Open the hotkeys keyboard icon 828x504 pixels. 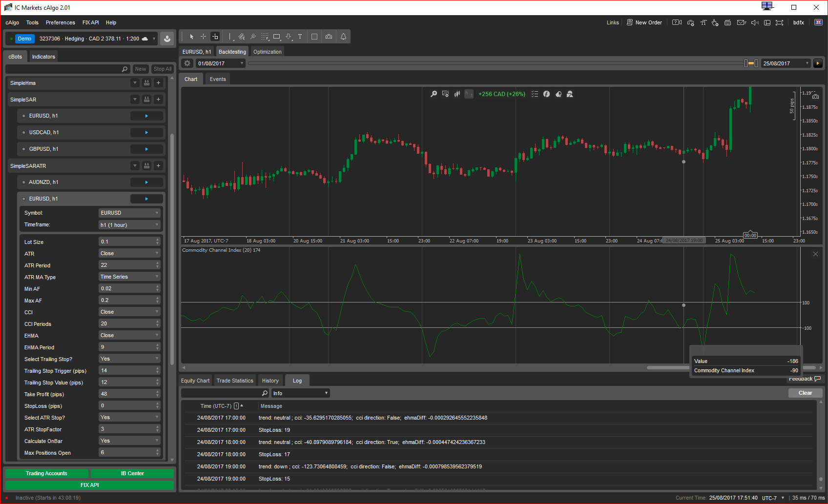pyautogui.click(x=727, y=22)
